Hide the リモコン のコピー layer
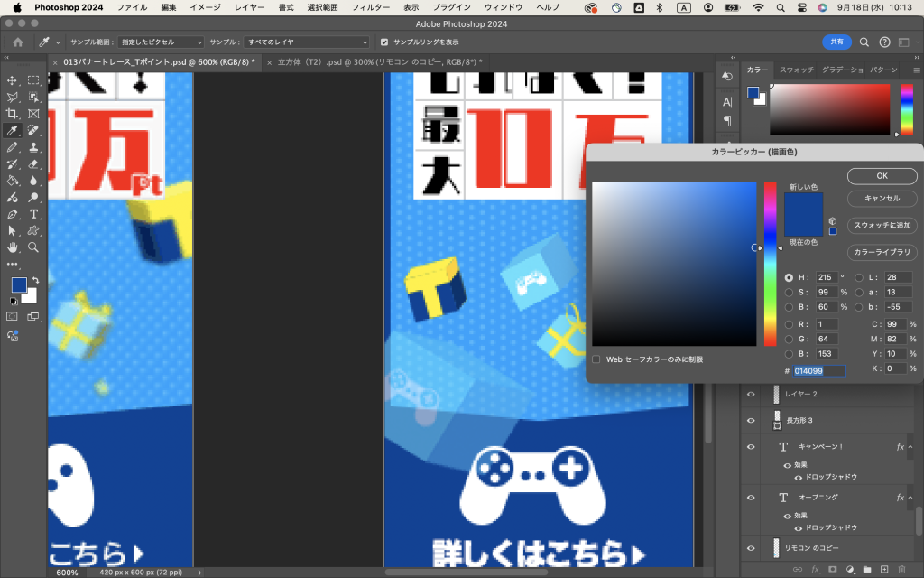 coord(750,547)
